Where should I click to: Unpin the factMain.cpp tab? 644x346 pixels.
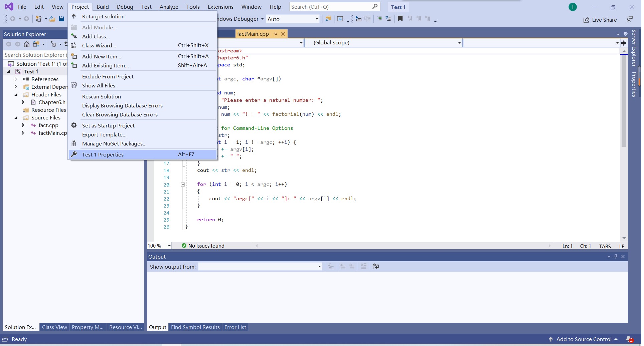tap(276, 34)
